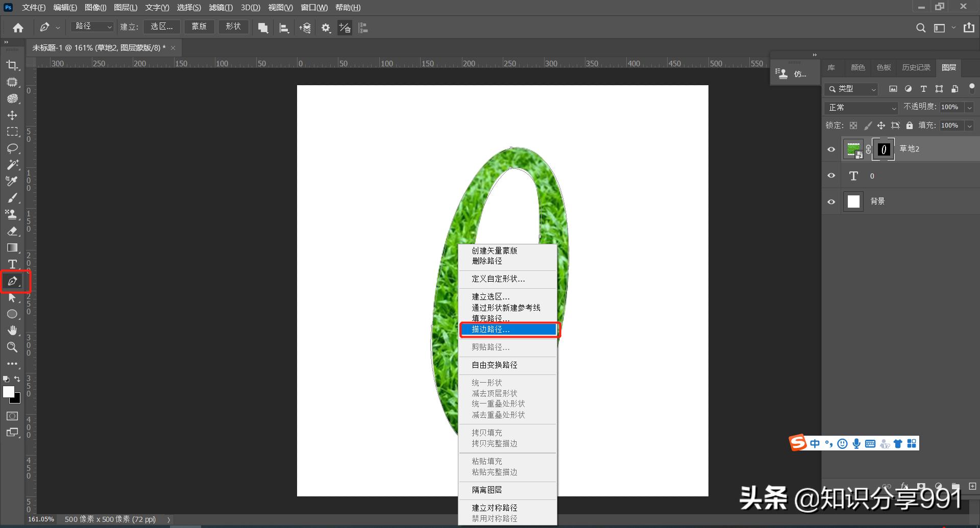Select the Crop tool
This screenshot has width=980, height=528.
click(13, 65)
